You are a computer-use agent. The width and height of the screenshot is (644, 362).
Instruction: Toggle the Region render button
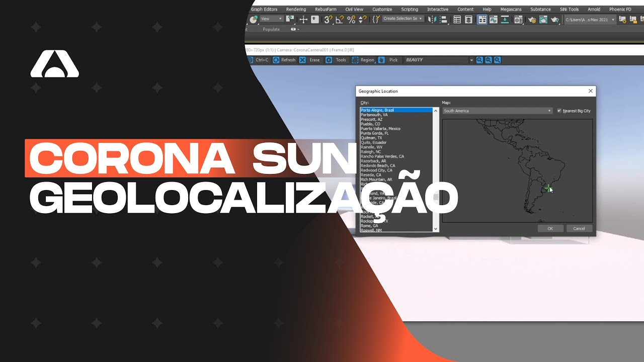363,60
